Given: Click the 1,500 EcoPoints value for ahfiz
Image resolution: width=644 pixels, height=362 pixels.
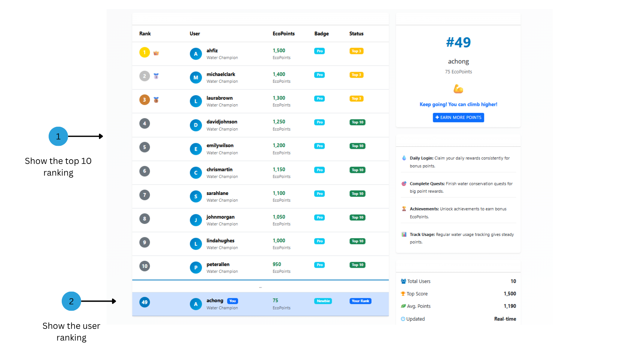Looking at the screenshot, I should [x=279, y=51].
